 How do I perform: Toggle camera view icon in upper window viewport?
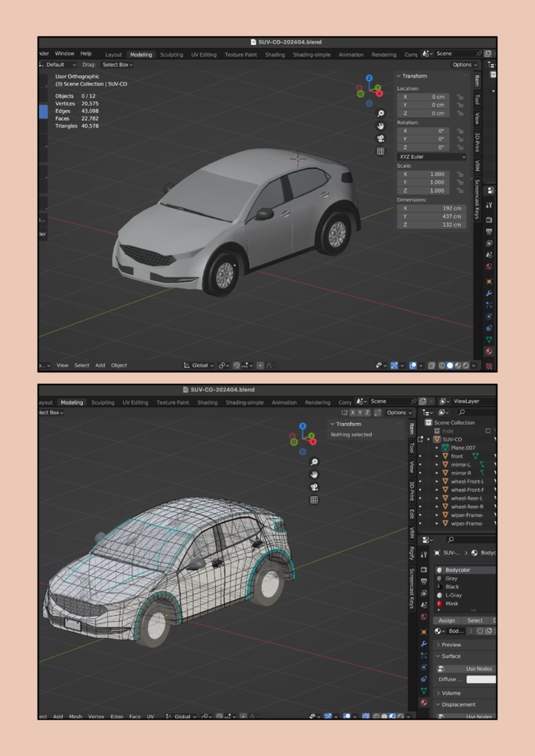(381, 138)
